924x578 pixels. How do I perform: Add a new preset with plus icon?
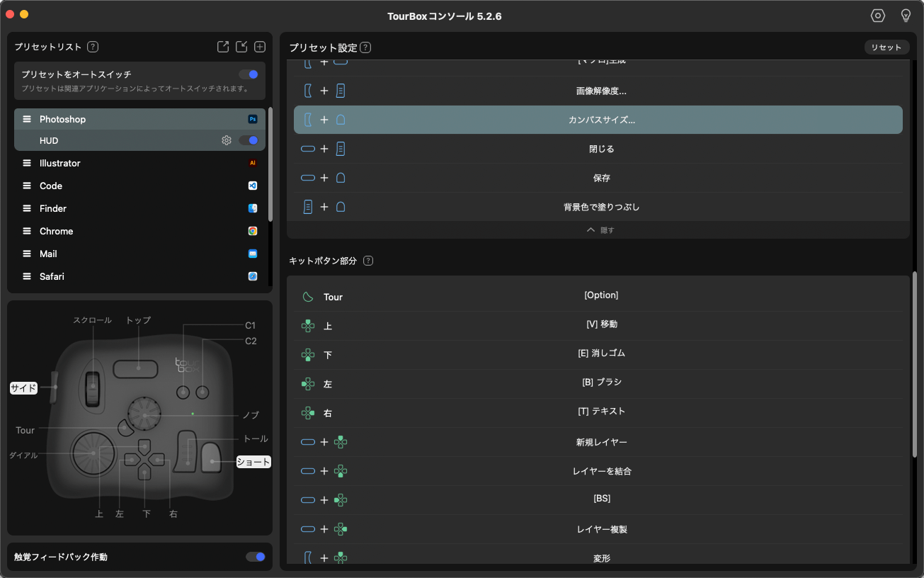tap(259, 45)
